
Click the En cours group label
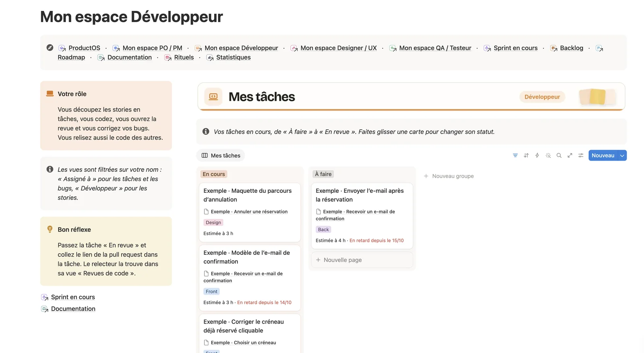click(x=214, y=174)
